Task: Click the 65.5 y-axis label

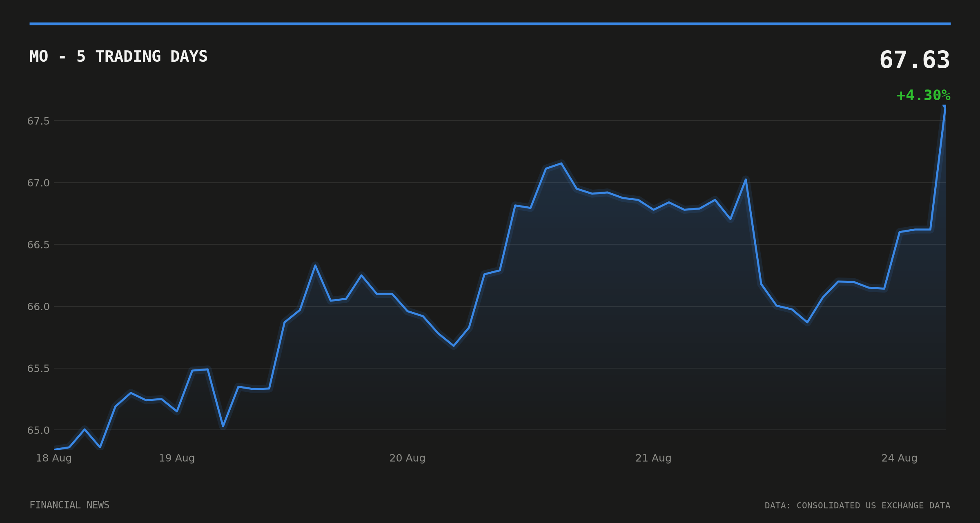Action: (38, 369)
